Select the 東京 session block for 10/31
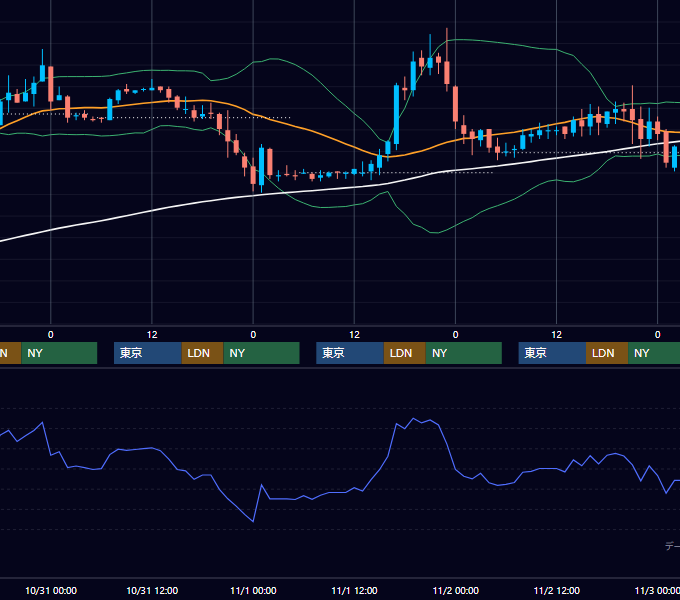 click(147, 353)
